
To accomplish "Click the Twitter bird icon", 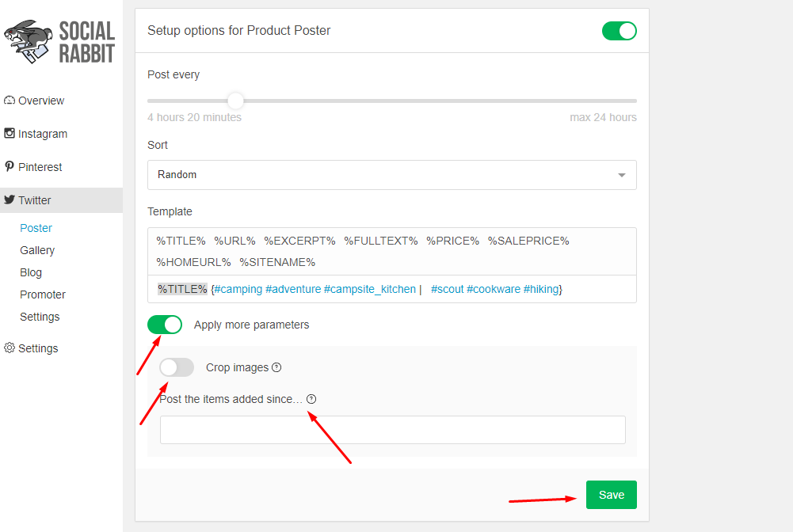I will 9,199.
